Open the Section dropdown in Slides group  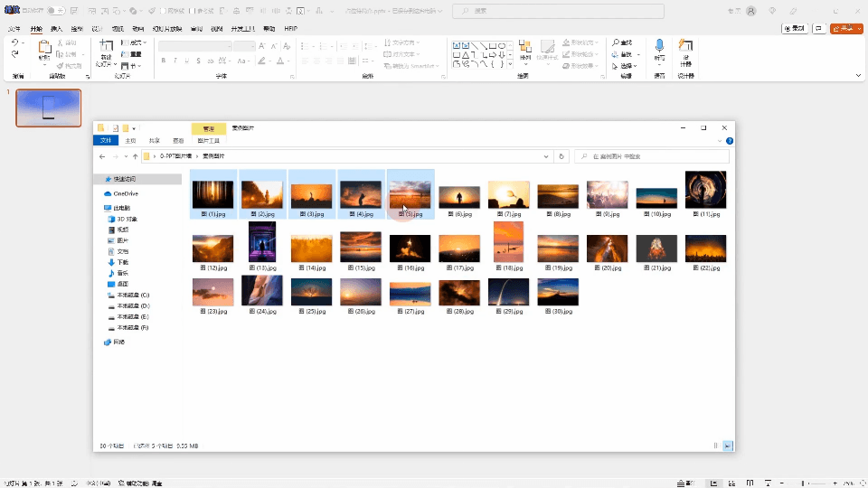pyautogui.click(x=132, y=66)
